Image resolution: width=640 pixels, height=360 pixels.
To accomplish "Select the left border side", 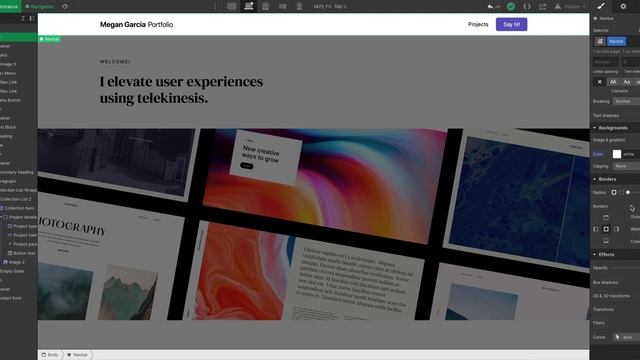I will [596, 229].
